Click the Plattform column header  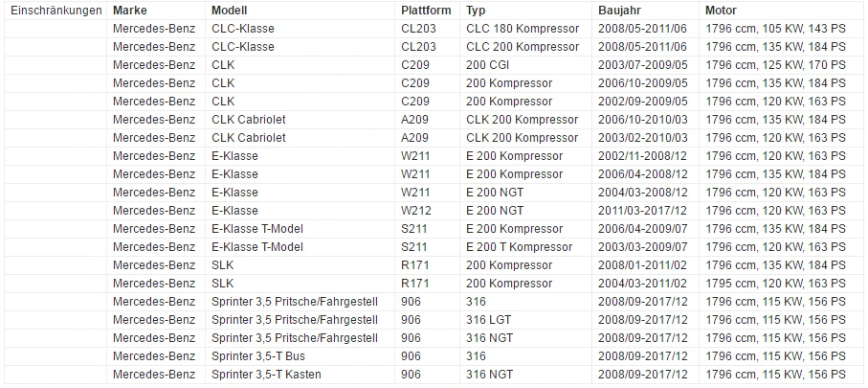pyautogui.click(x=428, y=11)
